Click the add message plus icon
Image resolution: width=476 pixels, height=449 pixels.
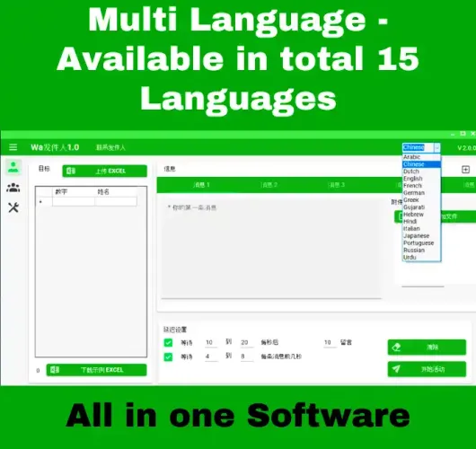tap(465, 170)
